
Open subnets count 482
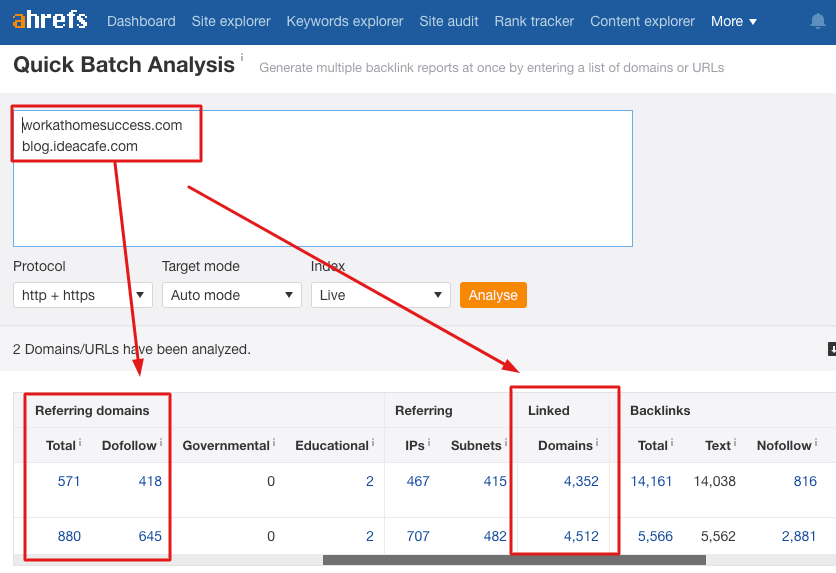pyautogui.click(x=495, y=536)
